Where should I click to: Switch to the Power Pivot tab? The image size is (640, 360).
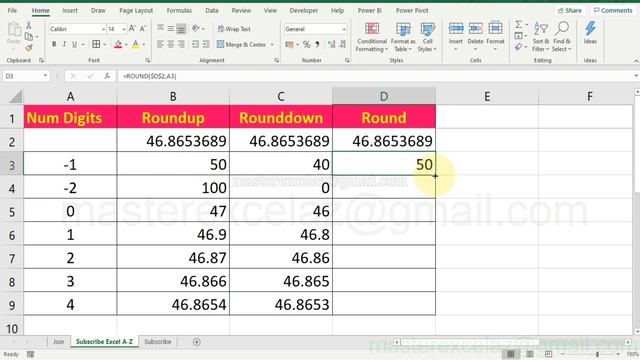pyautogui.click(x=412, y=10)
